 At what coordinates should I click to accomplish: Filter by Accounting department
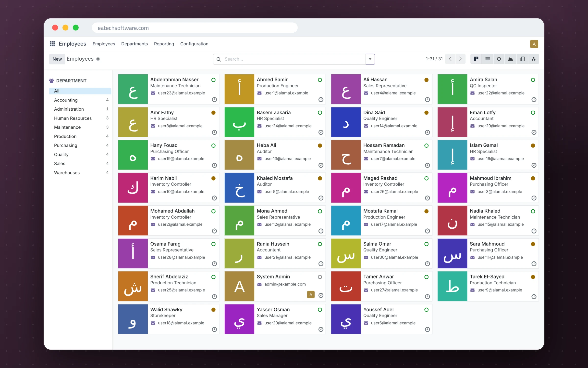click(x=80, y=100)
